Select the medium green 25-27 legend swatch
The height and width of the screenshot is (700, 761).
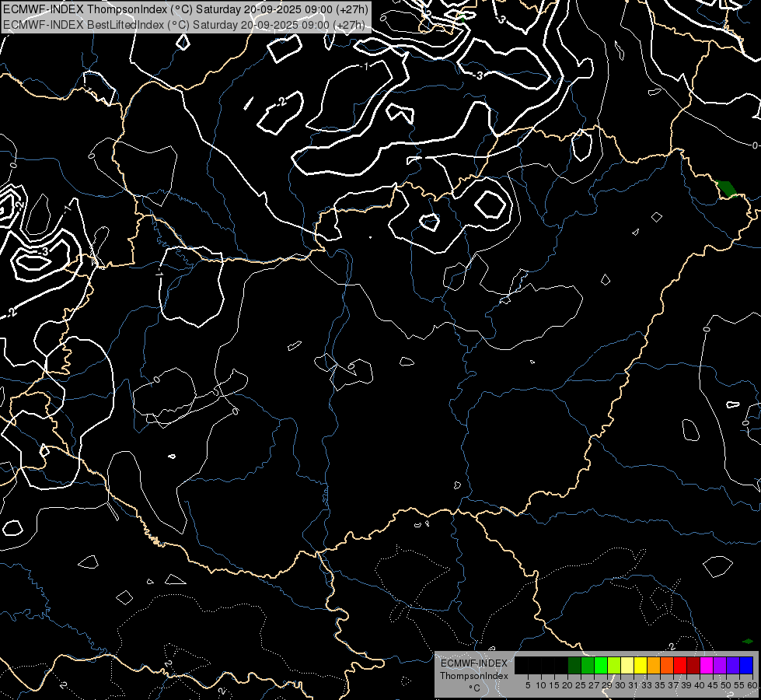(588, 665)
